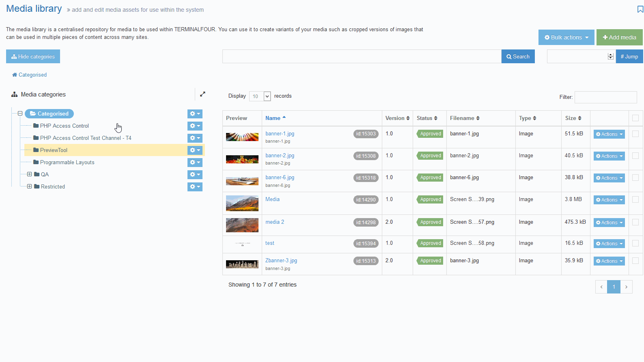Image resolution: width=644 pixels, height=362 pixels.
Task: Click the Media row preview thumbnail
Action: coord(242,203)
